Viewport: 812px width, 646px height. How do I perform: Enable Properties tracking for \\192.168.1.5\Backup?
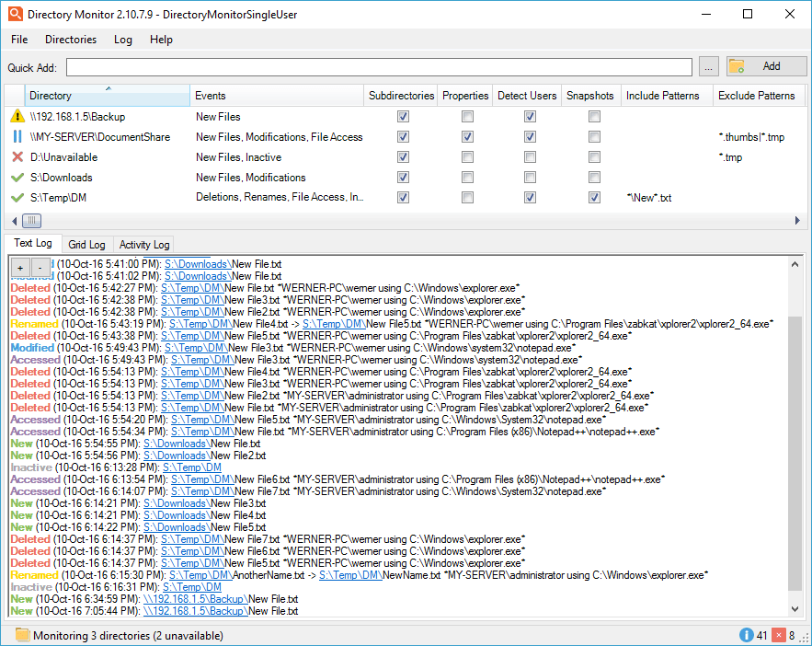tap(467, 117)
